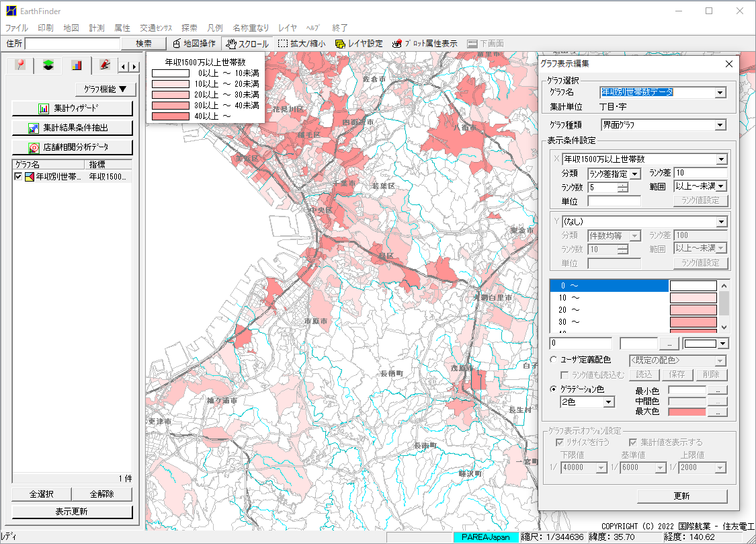The height and width of the screenshot is (544, 756).
Task: Activate the スクロール hand scroll tool
Action: (x=247, y=44)
